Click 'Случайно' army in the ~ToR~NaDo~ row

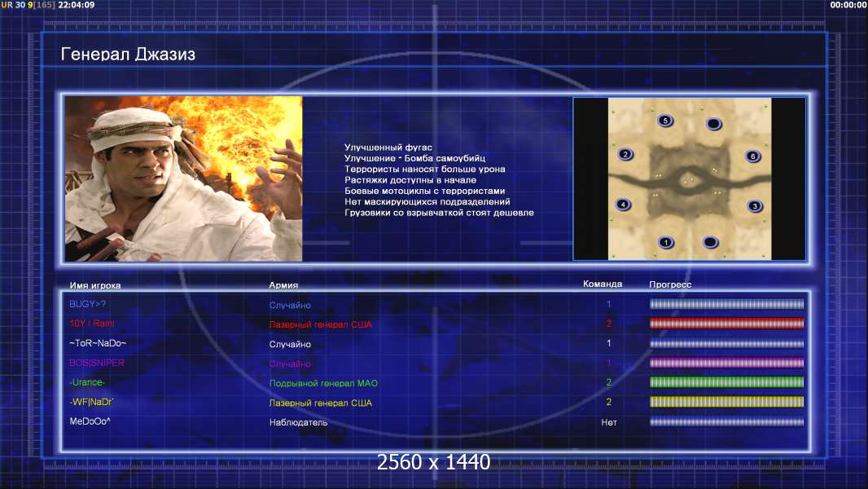[290, 345]
